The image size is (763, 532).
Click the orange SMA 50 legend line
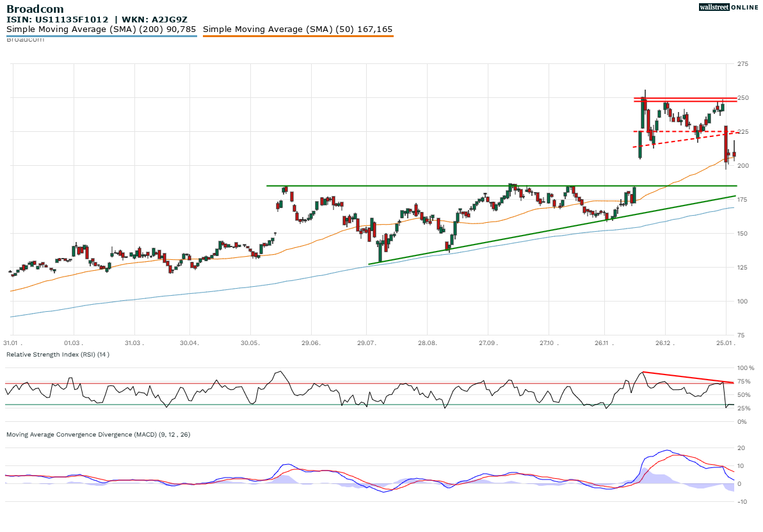[298, 36]
